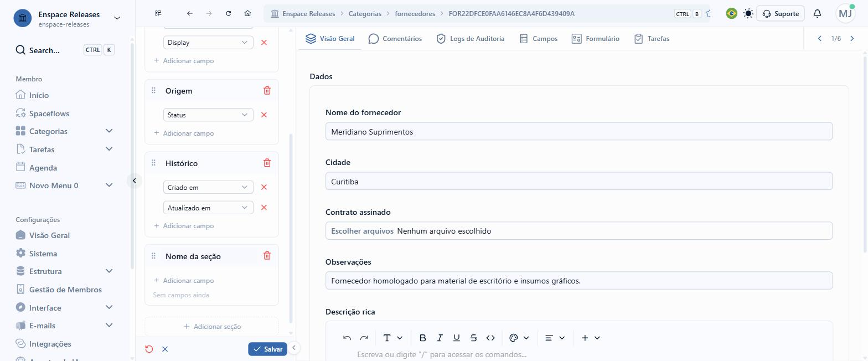Open the color palette dropdown
Image resolution: width=868 pixels, height=361 pixels.
519,338
